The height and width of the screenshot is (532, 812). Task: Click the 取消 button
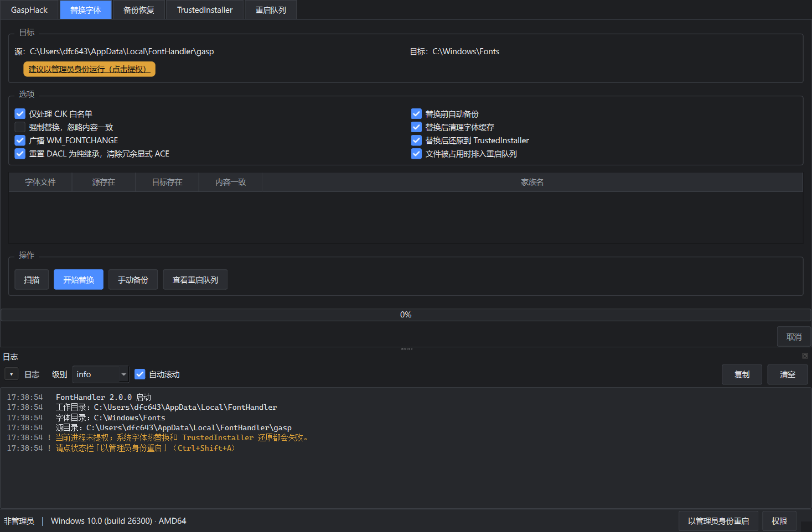(794, 337)
